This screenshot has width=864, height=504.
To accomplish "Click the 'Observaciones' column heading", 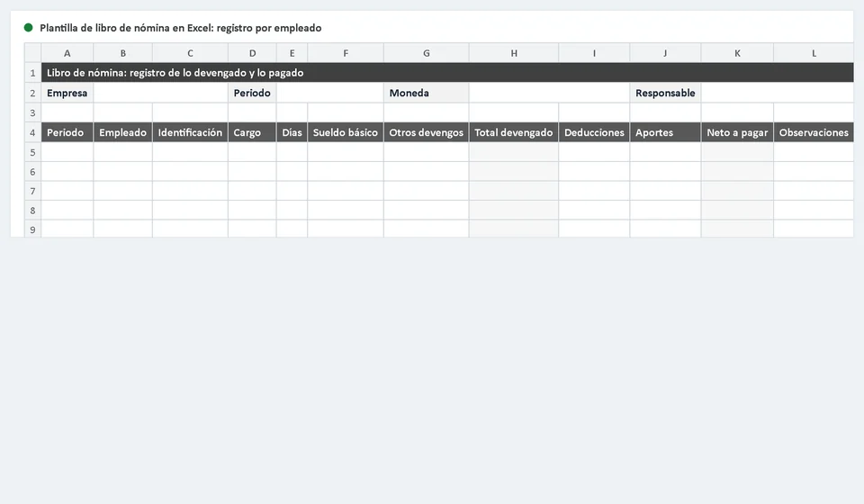I will 814,132.
